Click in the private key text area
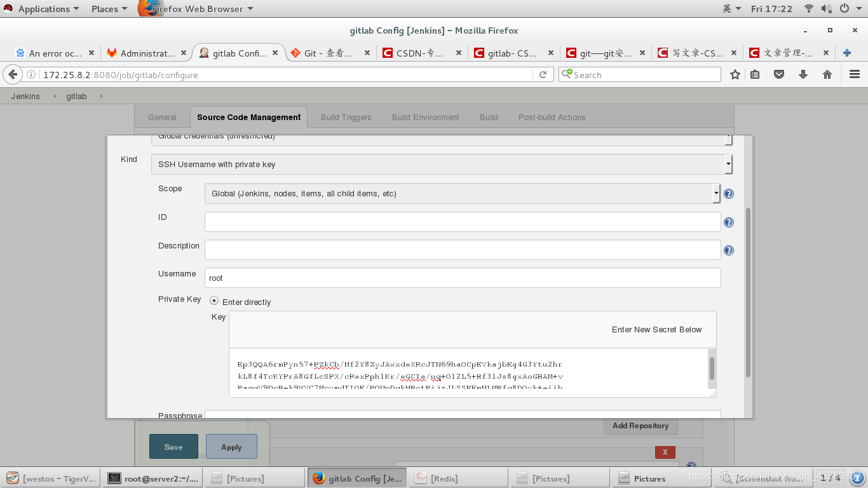 tap(468, 373)
